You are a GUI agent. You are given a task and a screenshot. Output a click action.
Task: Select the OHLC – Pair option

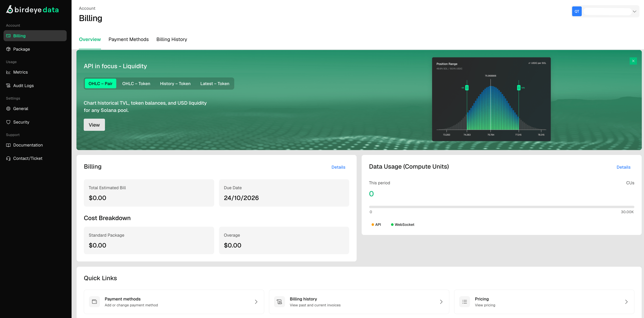[101, 84]
